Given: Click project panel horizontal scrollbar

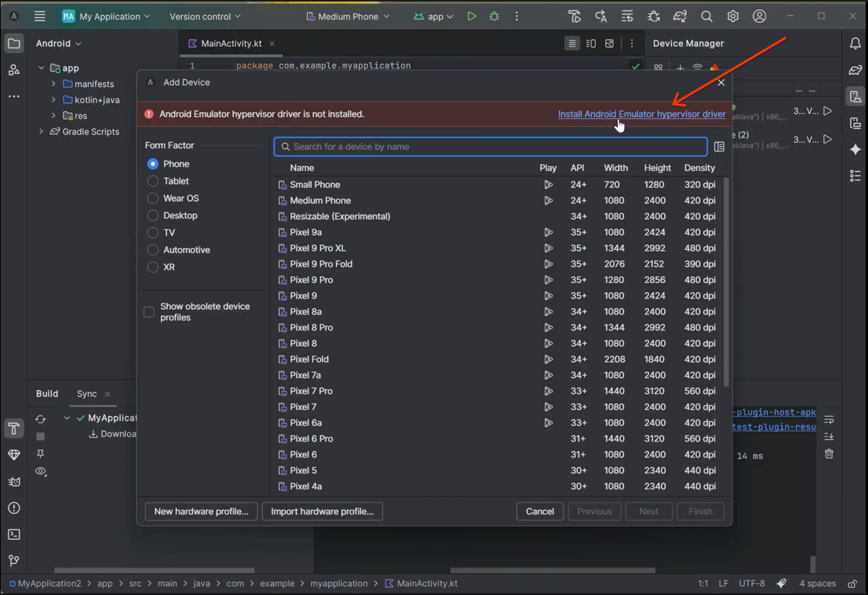Looking at the screenshot, I should coord(154,570).
